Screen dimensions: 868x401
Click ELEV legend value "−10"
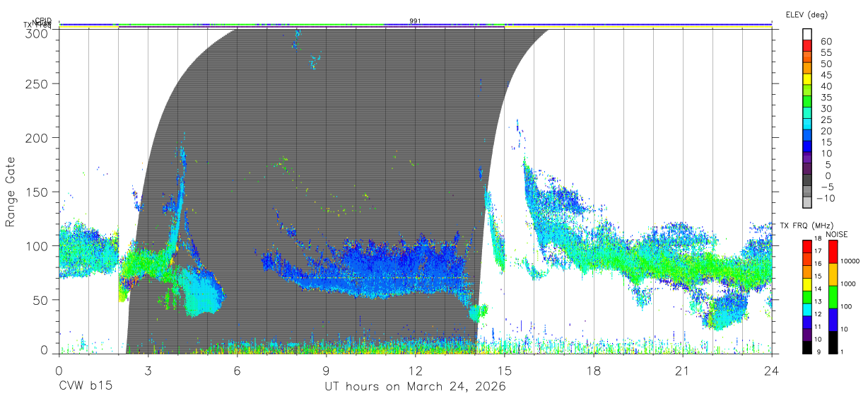coord(824,197)
